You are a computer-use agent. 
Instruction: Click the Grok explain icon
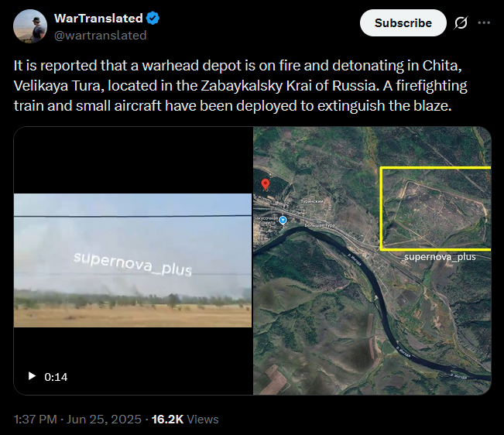click(x=461, y=22)
